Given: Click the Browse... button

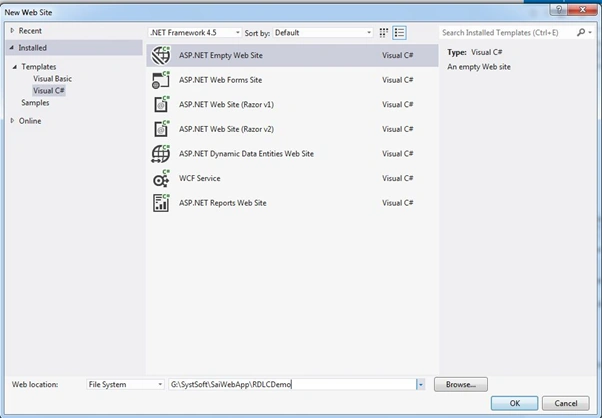Looking at the screenshot, I should [x=461, y=384].
